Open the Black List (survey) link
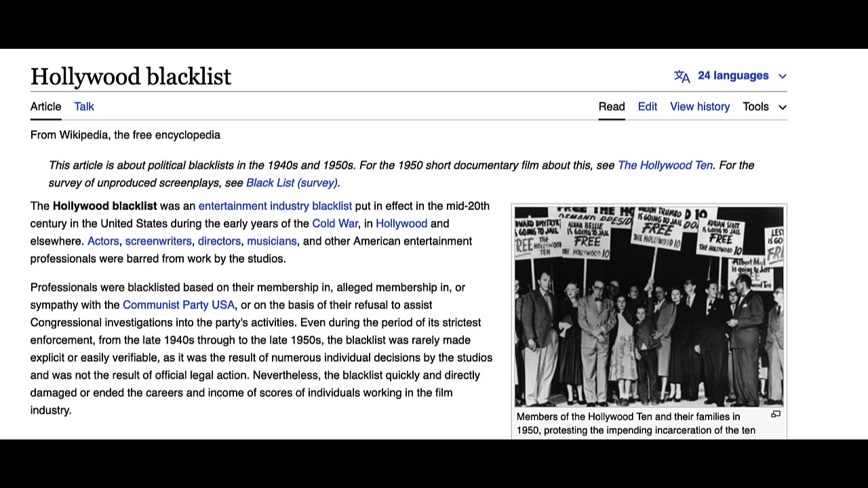The height and width of the screenshot is (488, 868). (x=292, y=183)
